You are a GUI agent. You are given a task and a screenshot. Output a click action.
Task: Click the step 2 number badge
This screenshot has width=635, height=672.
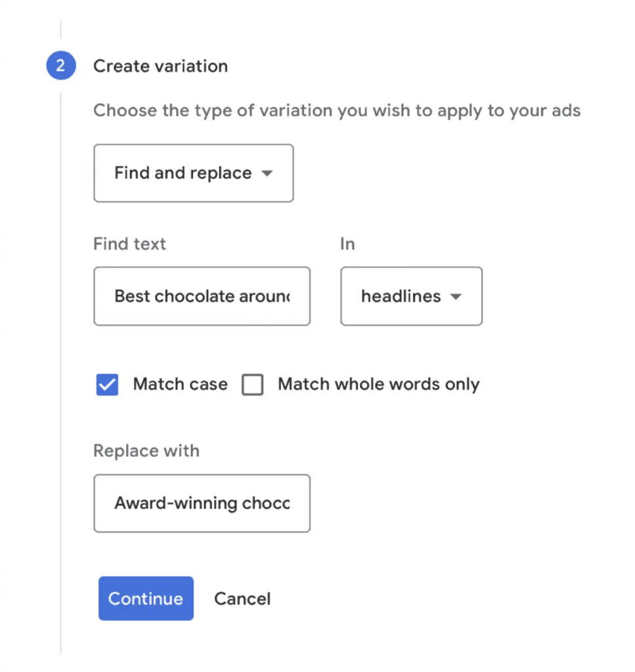[x=61, y=66]
